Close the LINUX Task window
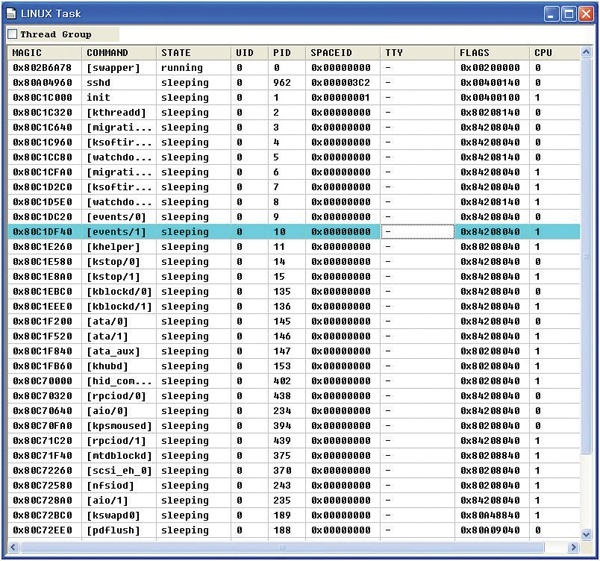Image resolution: width=600 pixels, height=561 pixels. pos(586,13)
